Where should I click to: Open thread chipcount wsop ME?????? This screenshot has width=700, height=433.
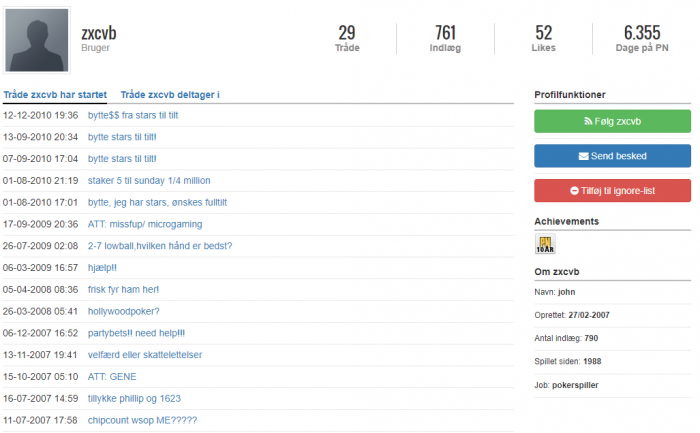(x=142, y=420)
